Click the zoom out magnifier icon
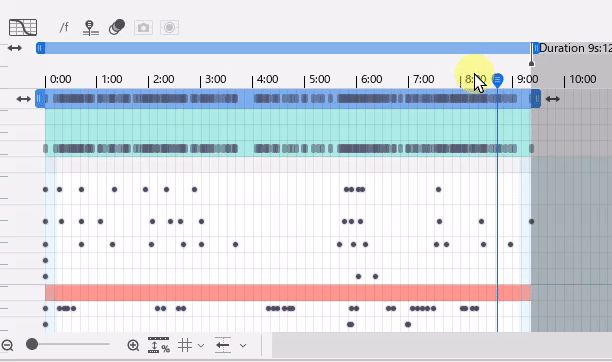Viewport: 612px width, 362px height. tap(7, 345)
